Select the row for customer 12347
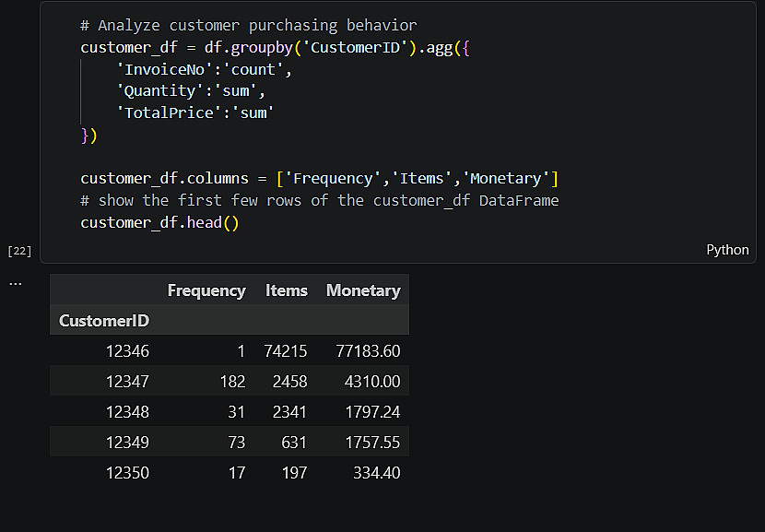765x532 pixels. pyautogui.click(x=229, y=381)
